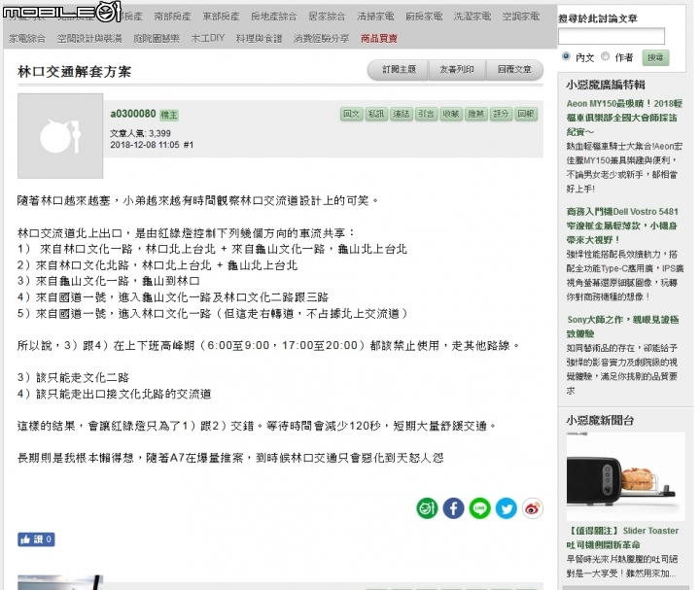This screenshot has height=590, width=700.
Task: Open the 空間設計與裝潢 forum category
Action: pos(89,39)
